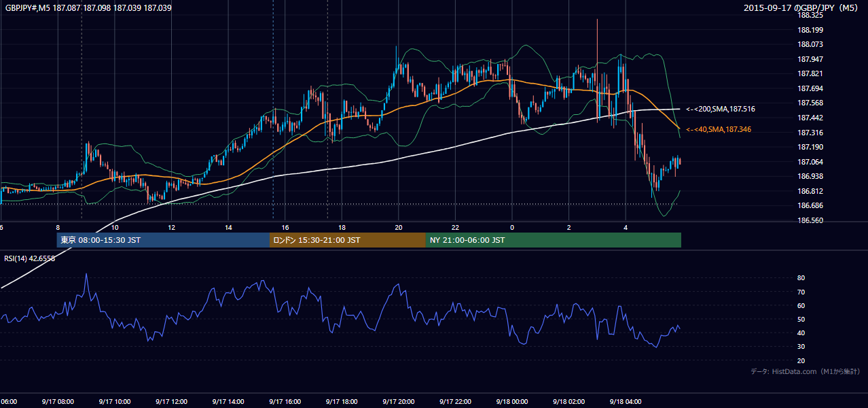Screen dimensions: 868x408
Task: Click the データ: HistData.com source credit
Action: [x=806, y=371]
